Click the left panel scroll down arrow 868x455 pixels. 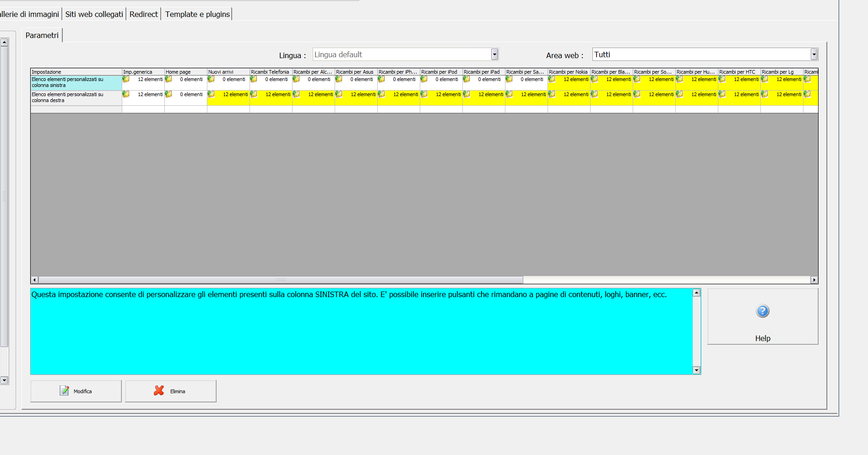click(x=4, y=380)
